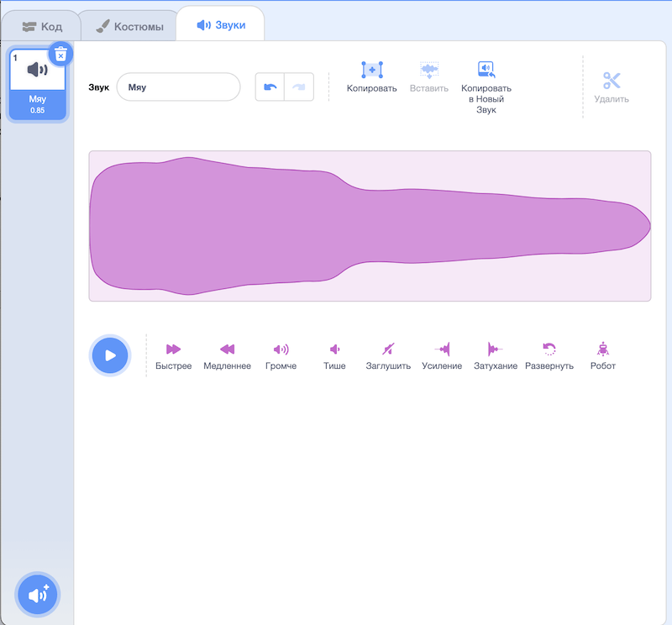The image size is (672, 625).
Task: Apply the Затухание fade-out effect
Action: coord(496,349)
